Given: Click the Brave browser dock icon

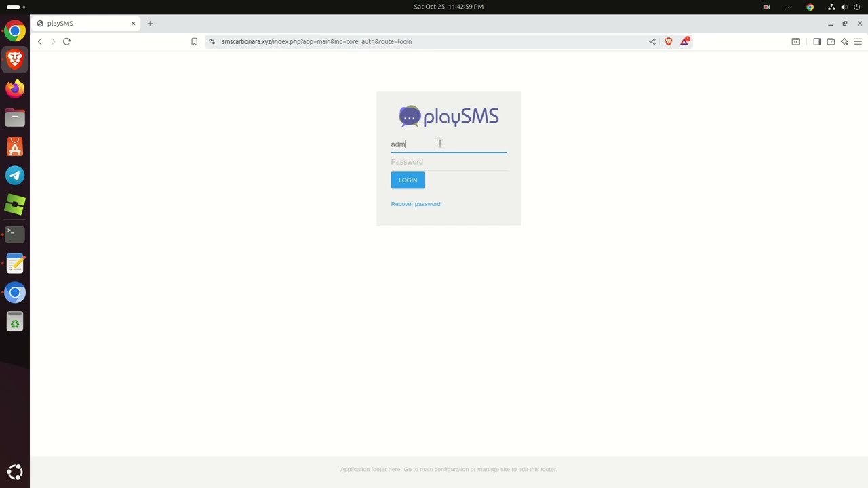Looking at the screenshot, I should click(x=15, y=60).
